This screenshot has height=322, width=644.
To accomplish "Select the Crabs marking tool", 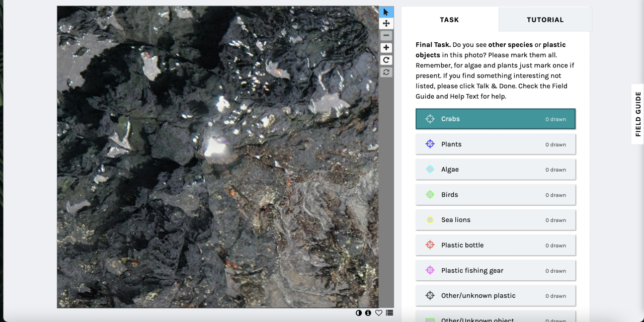I will (x=495, y=119).
